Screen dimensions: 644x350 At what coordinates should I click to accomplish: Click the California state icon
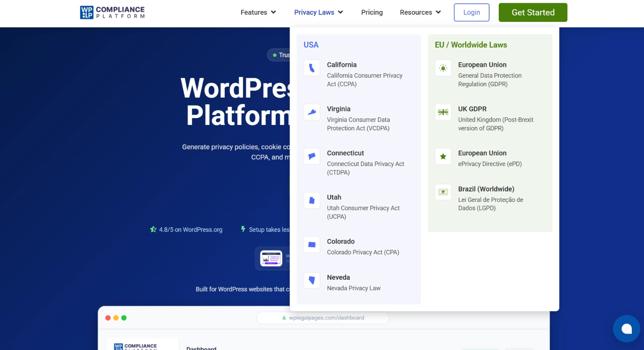click(312, 68)
